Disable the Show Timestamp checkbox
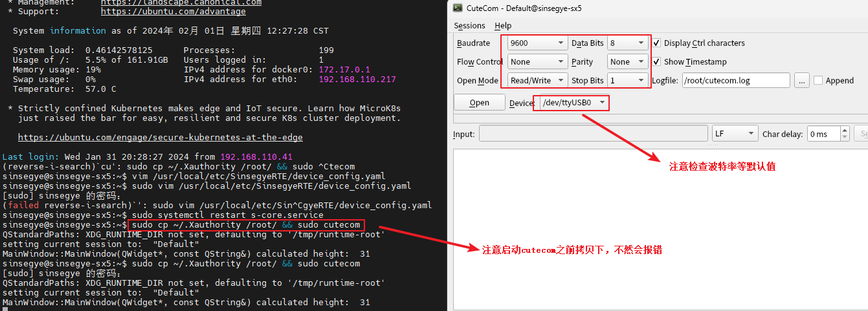This screenshot has width=868, height=311. (x=657, y=62)
